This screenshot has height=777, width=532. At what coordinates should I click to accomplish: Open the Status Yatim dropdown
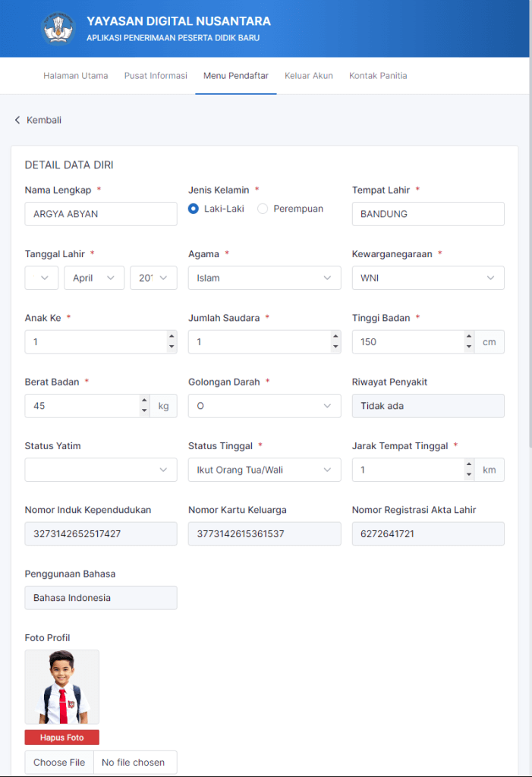pyautogui.click(x=101, y=470)
